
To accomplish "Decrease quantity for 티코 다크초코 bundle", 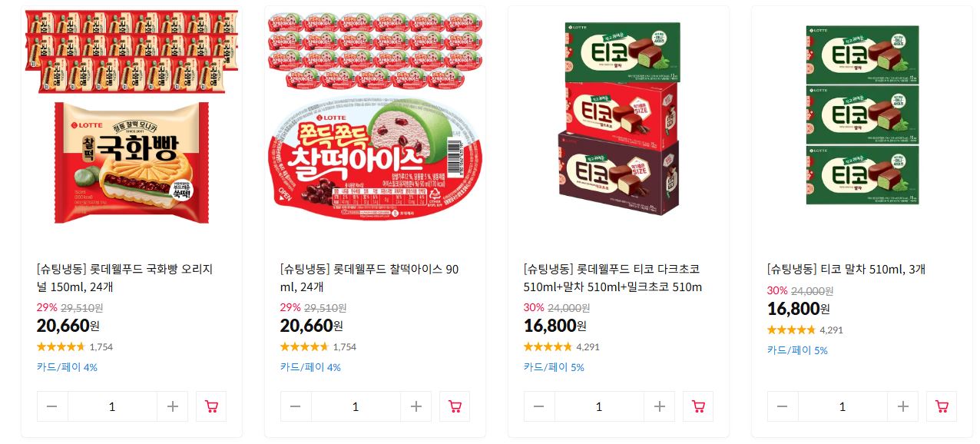I will [x=539, y=406].
